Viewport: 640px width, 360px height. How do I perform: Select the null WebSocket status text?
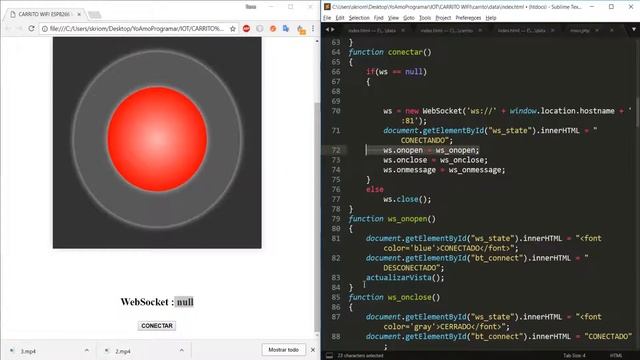pos(184,302)
